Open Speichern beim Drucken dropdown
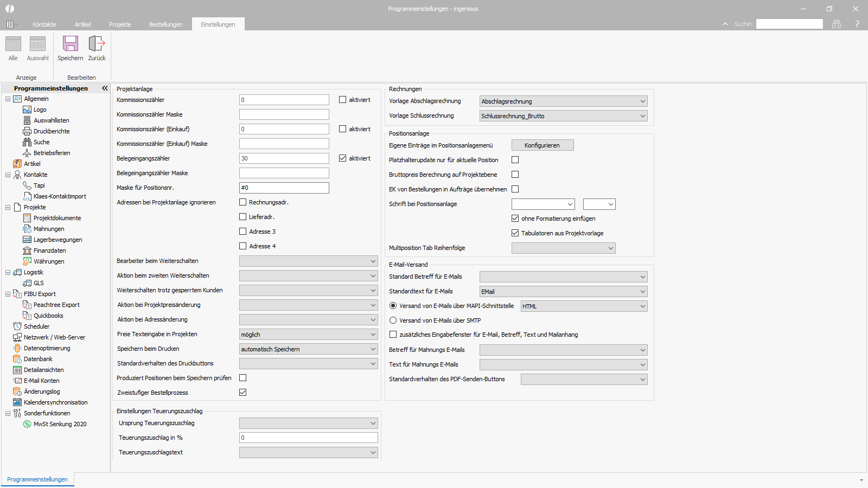This screenshot has width=868, height=488. pos(309,349)
